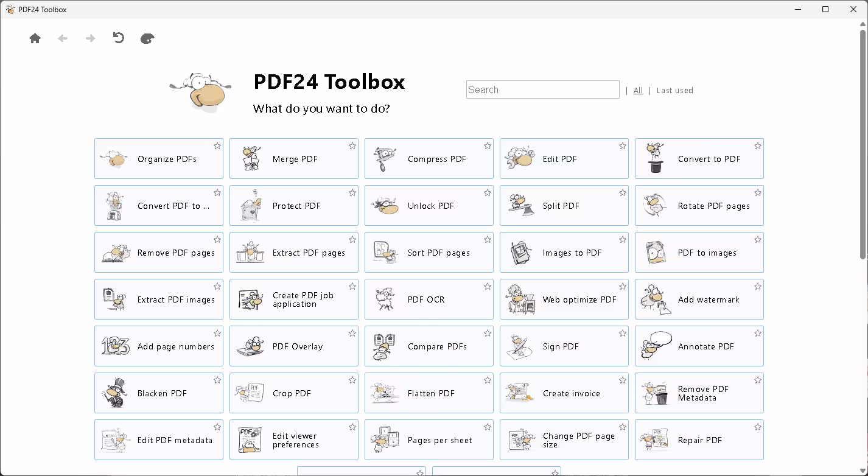Star the Compress PDF tile
Image resolution: width=868 pixels, height=476 pixels.
pos(488,145)
